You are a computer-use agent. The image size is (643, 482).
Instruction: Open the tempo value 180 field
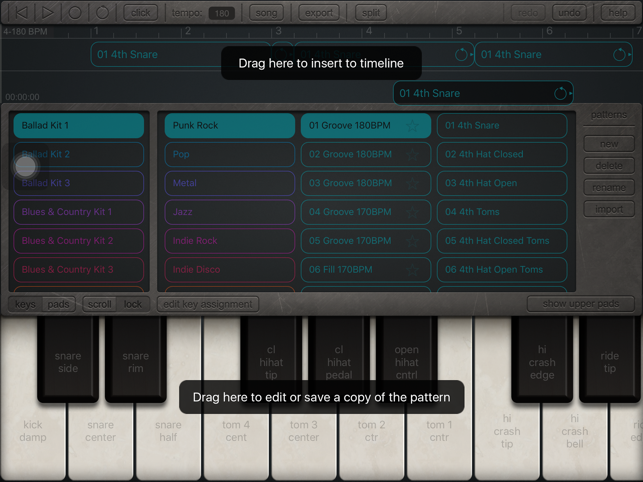coord(222,13)
